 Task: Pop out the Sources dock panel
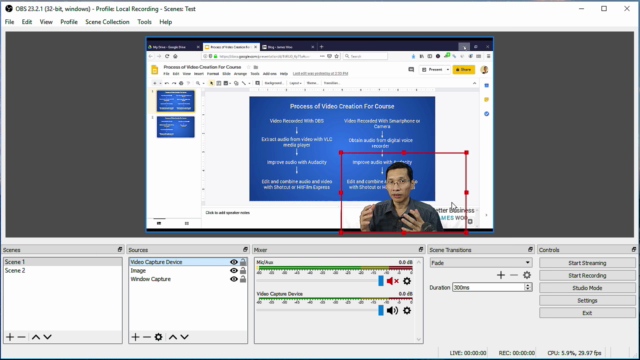[245, 249]
